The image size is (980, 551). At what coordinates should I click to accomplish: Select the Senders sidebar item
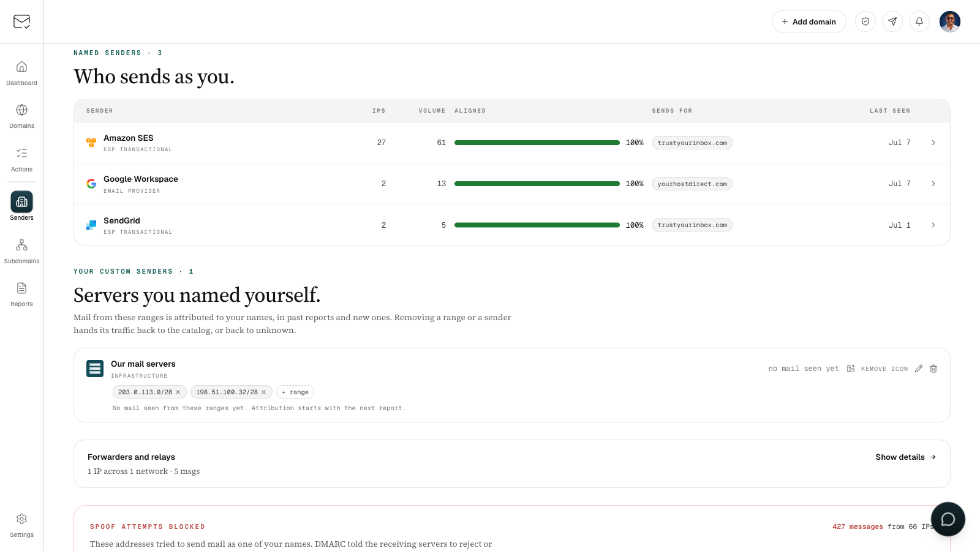21,206
